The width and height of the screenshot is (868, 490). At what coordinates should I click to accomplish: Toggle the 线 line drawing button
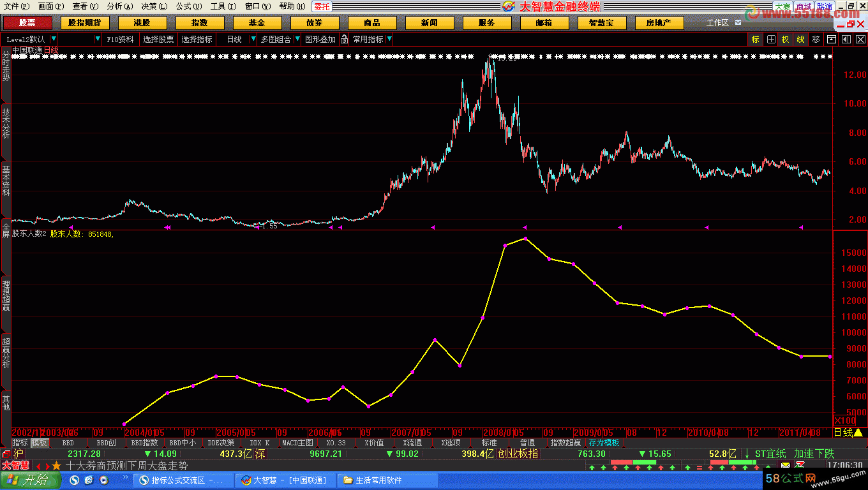[800, 40]
